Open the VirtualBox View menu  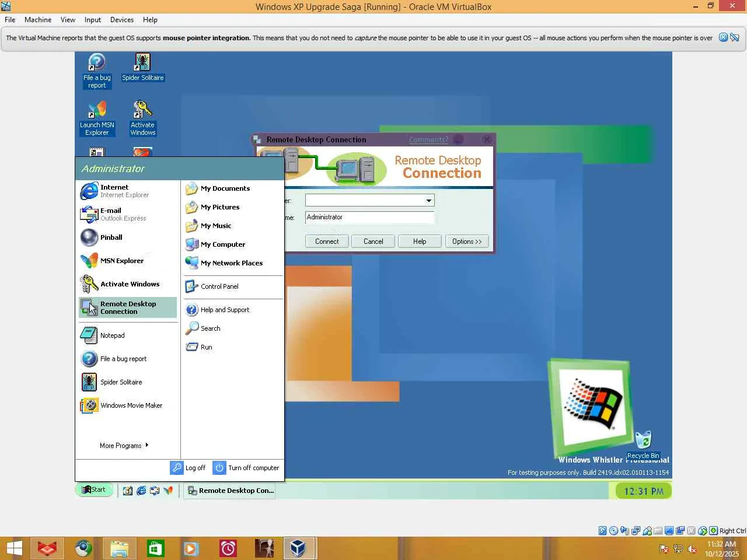[68, 20]
